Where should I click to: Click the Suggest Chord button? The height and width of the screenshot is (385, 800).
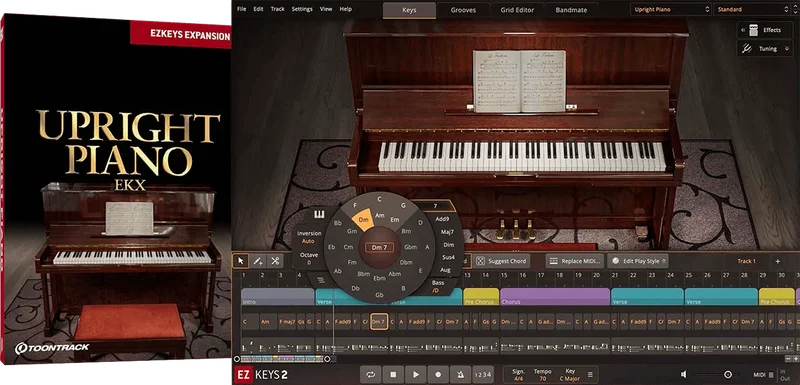pyautogui.click(x=503, y=261)
